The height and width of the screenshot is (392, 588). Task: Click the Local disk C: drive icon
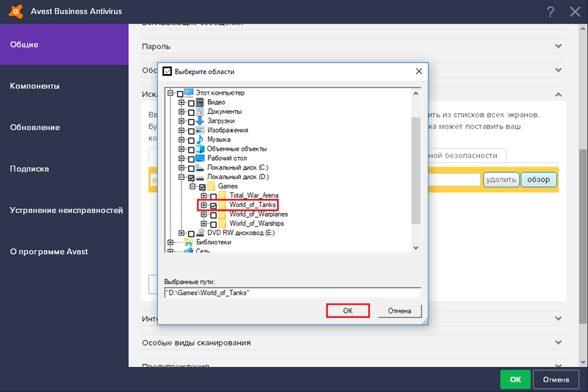click(200, 167)
